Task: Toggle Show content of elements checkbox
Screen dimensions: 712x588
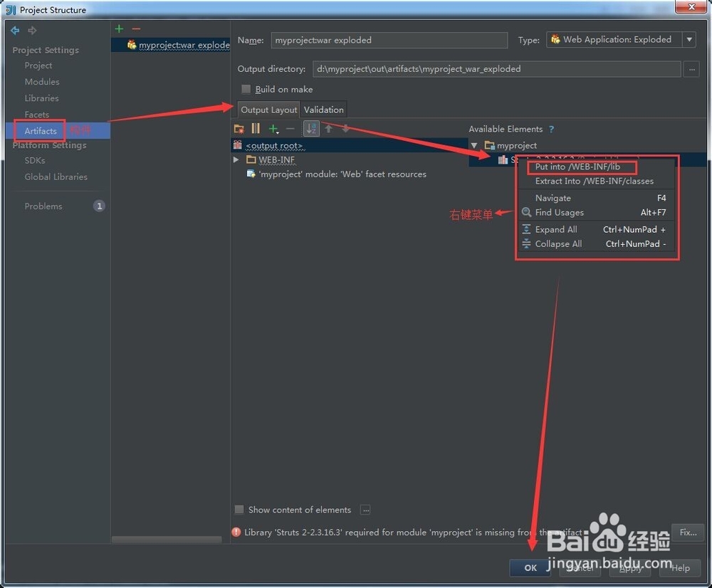Action: 239,510
